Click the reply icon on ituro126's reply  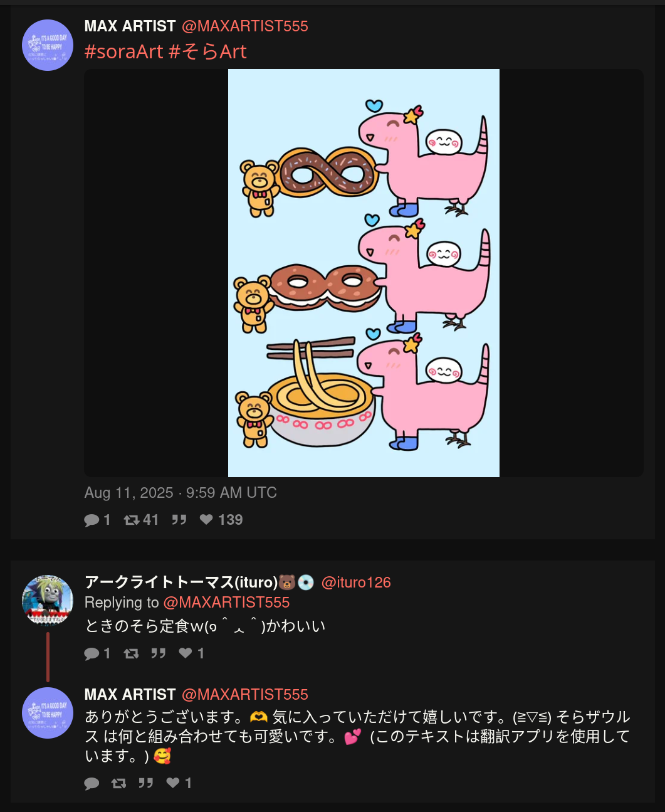tap(92, 653)
